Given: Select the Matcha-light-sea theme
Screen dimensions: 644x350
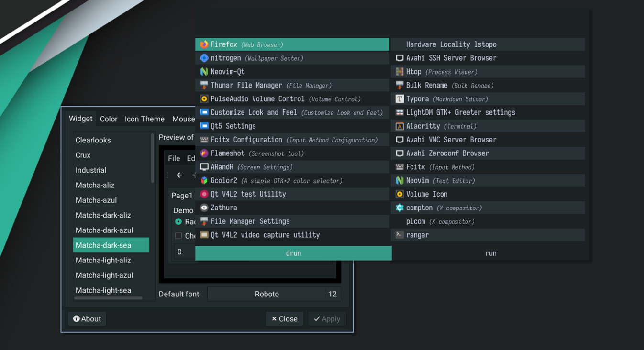Looking at the screenshot, I should 111,290.
